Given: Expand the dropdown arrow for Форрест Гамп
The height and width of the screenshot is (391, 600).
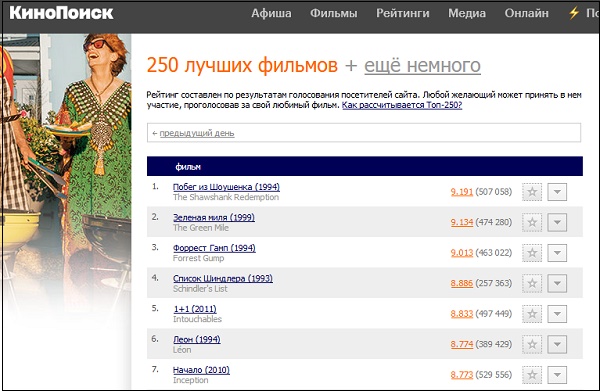Looking at the screenshot, I should (557, 253).
